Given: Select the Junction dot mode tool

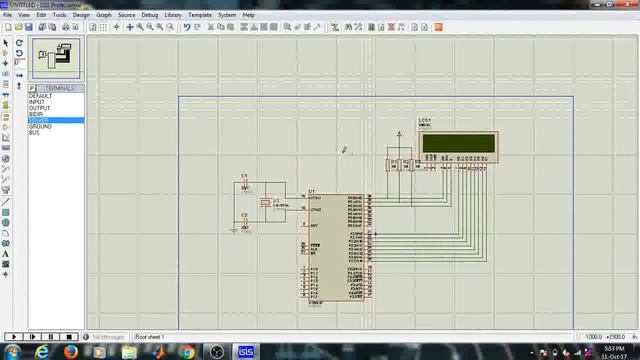Looking at the screenshot, I should click(x=6, y=63).
